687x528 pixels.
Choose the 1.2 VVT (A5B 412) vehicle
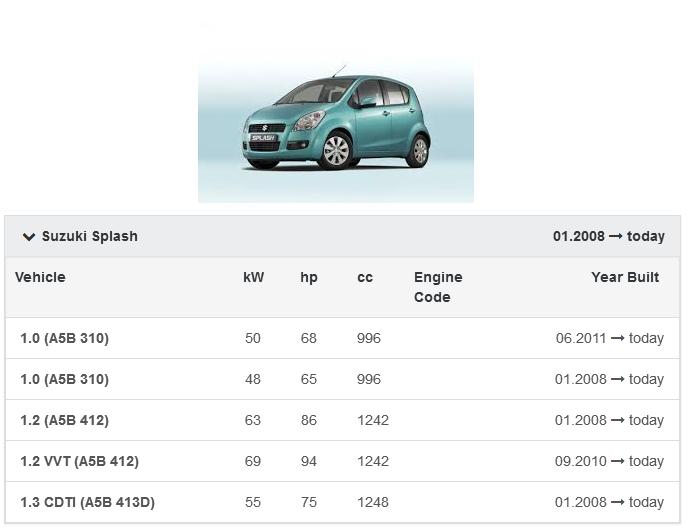click(x=79, y=462)
